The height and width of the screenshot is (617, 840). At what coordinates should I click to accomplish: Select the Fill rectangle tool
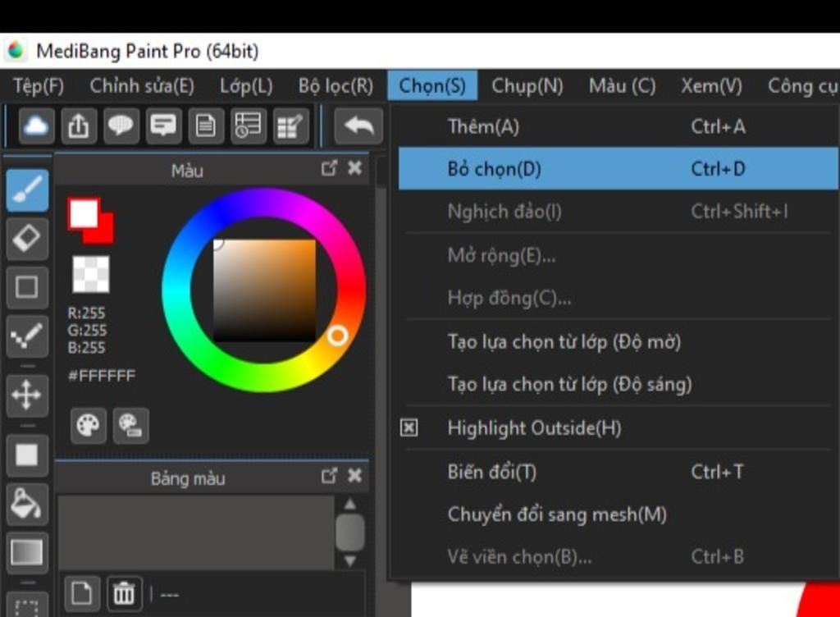[27, 455]
